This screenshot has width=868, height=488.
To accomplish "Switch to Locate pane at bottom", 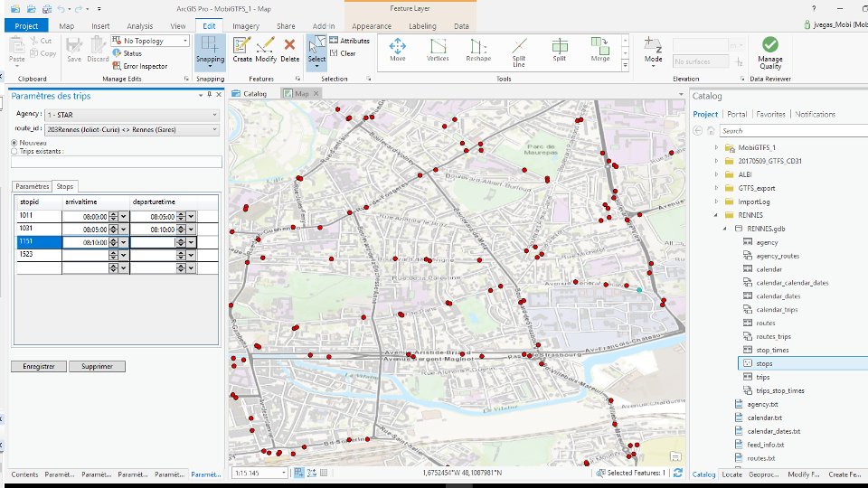I will coord(731,474).
